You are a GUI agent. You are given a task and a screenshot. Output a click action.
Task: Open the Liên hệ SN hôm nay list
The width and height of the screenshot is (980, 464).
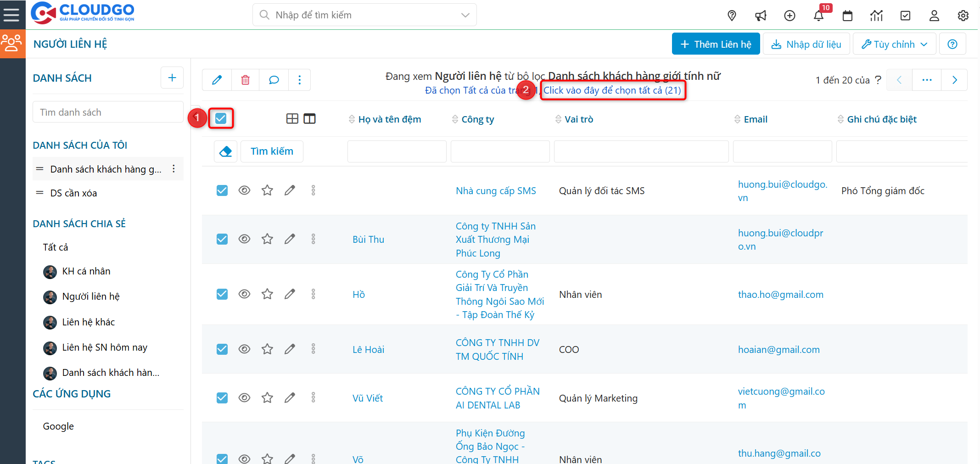(104, 347)
